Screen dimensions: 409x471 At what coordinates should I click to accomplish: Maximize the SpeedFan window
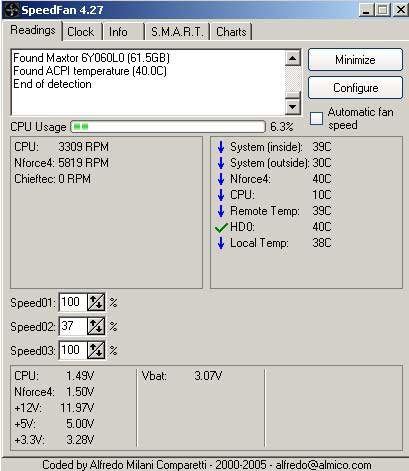coord(383,10)
